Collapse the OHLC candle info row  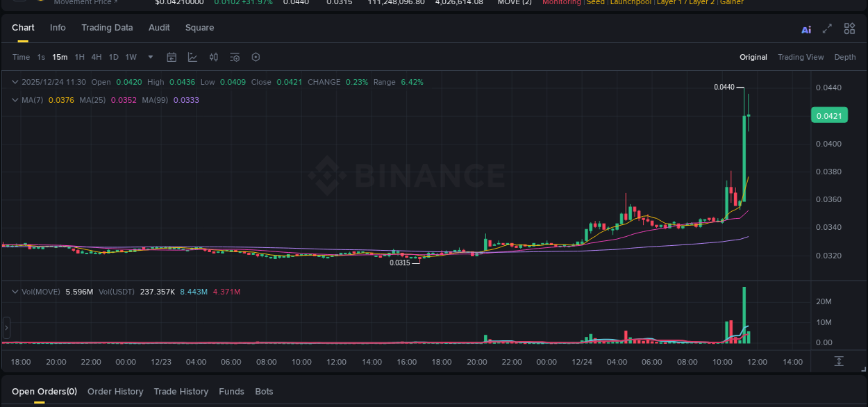tap(14, 81)
